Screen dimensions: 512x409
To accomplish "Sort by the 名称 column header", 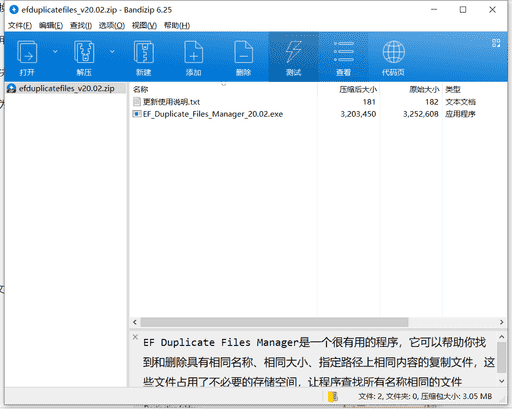I will coord(140,89).
